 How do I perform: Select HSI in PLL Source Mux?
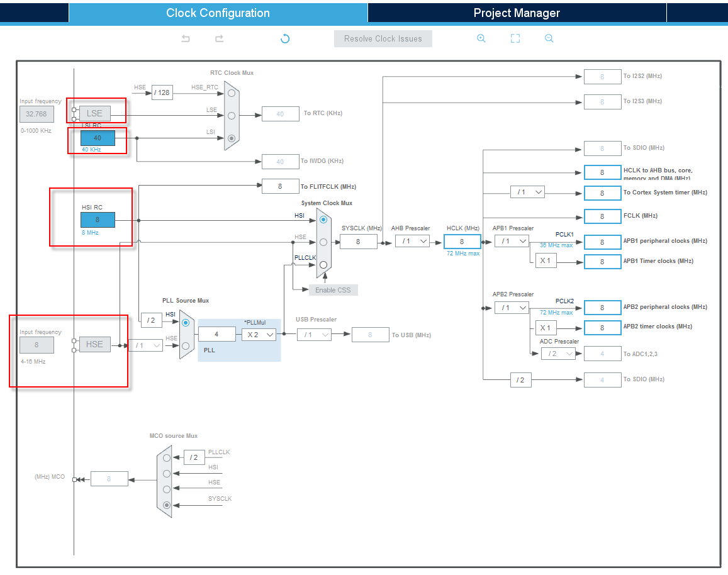pos(186,323)
